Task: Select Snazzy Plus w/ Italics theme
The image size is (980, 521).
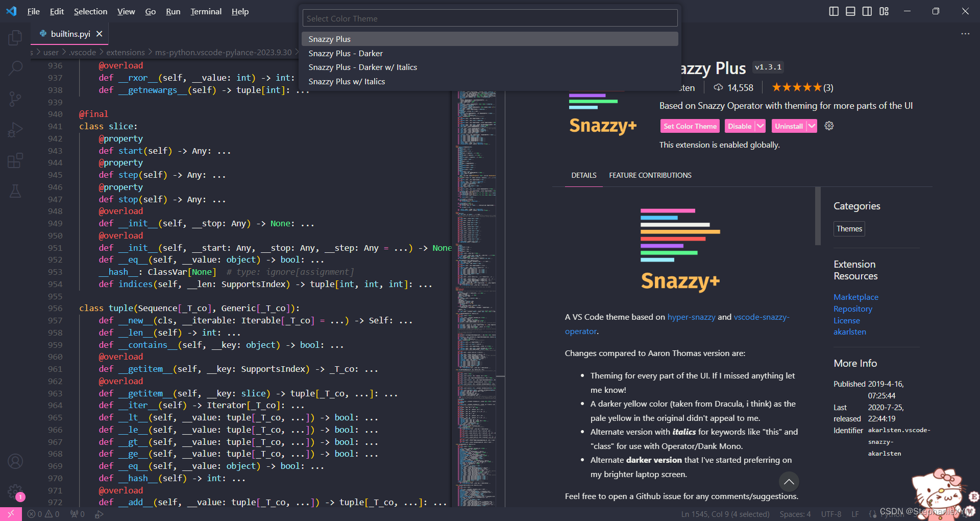Action: coord(490,81)
